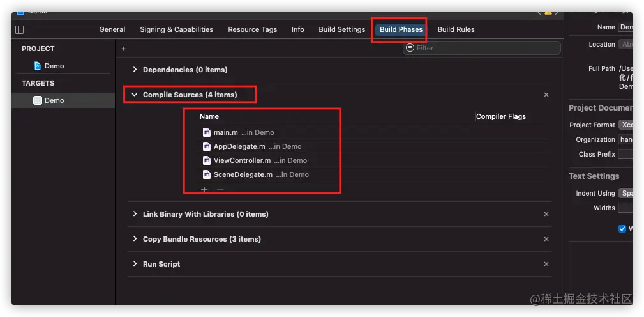This screenshot has width=644, height=317.
Task: Switch to the General tab
Action: click(x=112, y=29)
